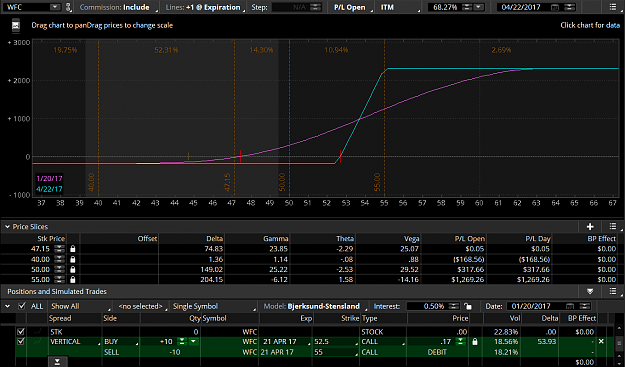
Task: Adjust stepper for 47.15 stock price
Action: click(59, 249)
